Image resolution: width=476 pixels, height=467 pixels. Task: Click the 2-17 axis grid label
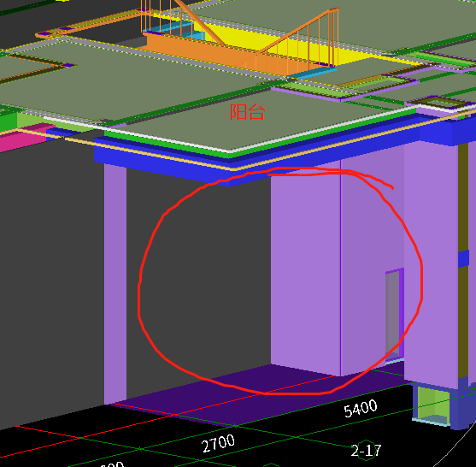click(366, 450)
